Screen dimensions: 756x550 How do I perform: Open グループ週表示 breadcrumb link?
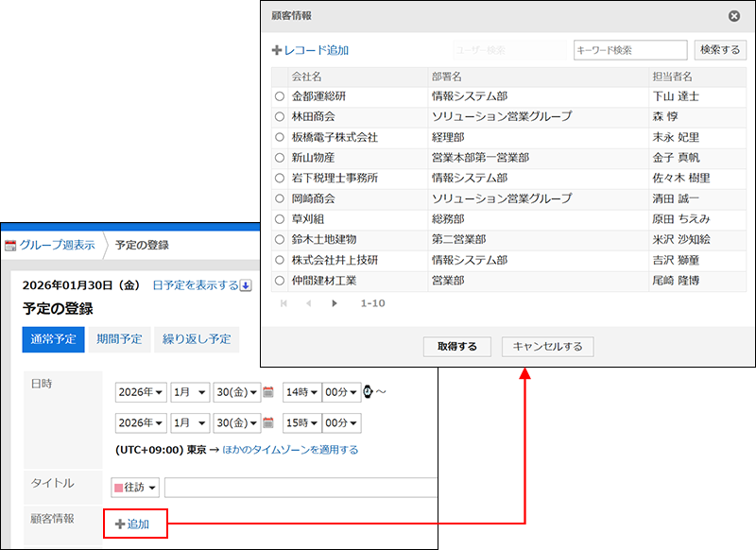pyautogui.click(x=58, y=246)
